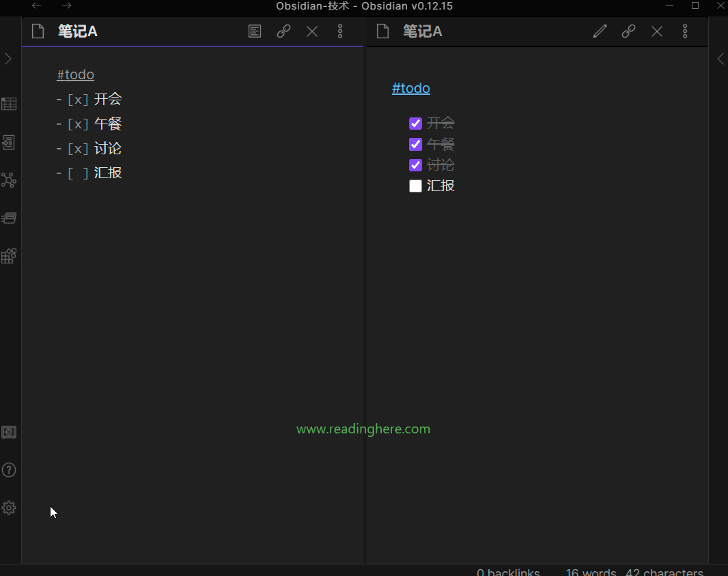Select the right pane's 笔记A tab title
The width and height of the screenshot is (728, 576).
click(x=422, y=31)
